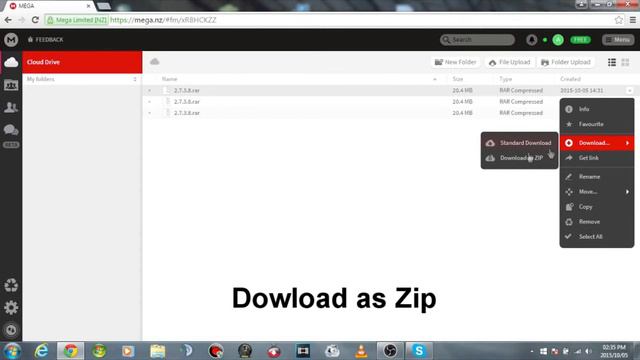Open the Rubbish Bin sidebar icon

(x=11, y=285)
